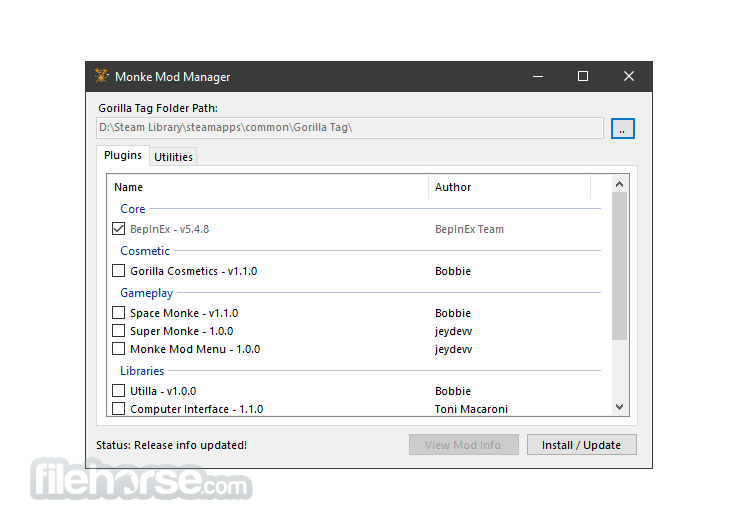738x530 pixels.
Task: Sort the list by Name column
Action: coord(268,187)
